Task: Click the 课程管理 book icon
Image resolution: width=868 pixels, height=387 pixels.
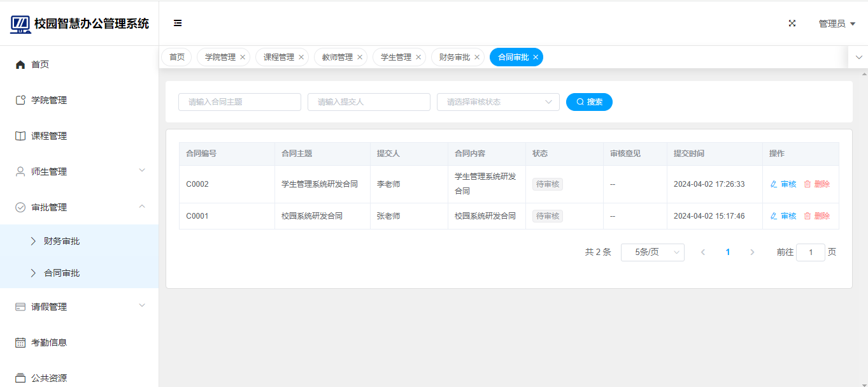Action: [20, 136]
